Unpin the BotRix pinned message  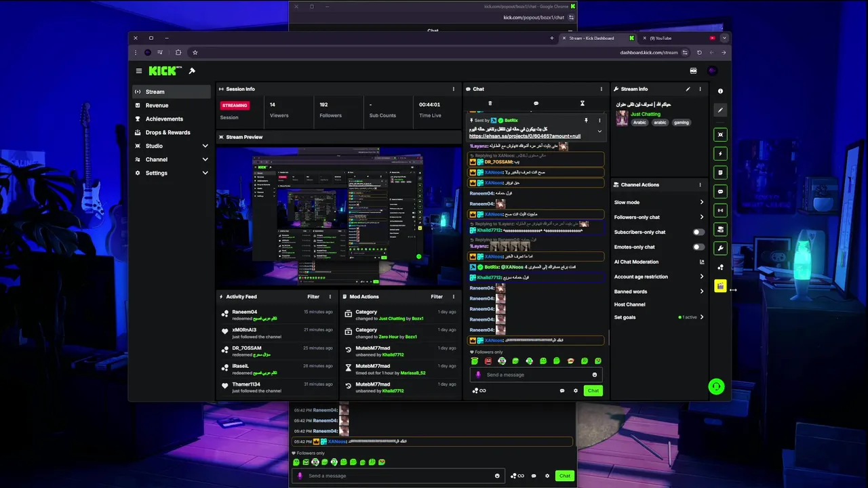click(x=586, y=121)
